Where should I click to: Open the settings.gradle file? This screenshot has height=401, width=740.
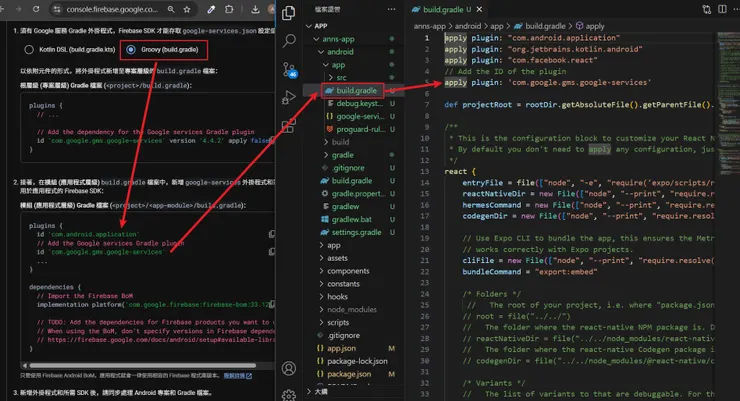click(356, 232)
